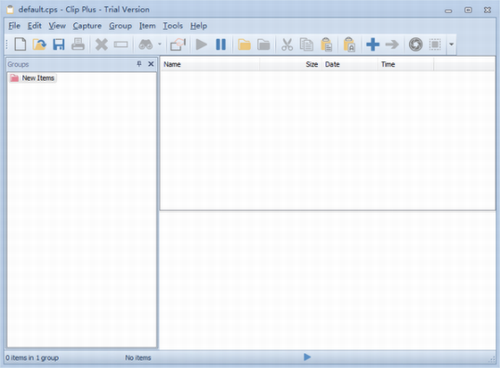
Task: Pause capture with the Pause icon
Action: 221,44
